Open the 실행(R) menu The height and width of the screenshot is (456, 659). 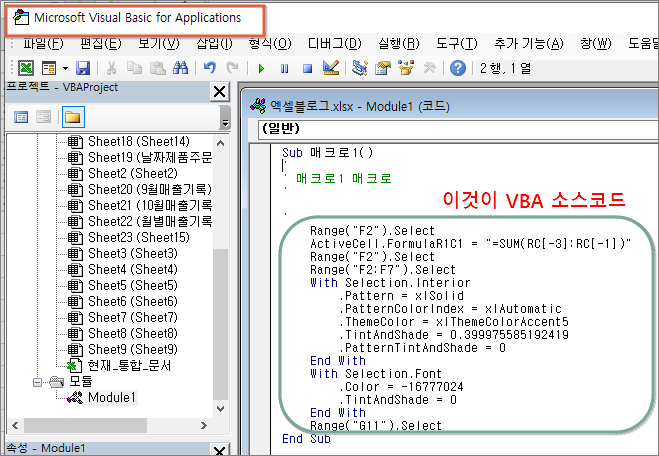pos(399,43)
